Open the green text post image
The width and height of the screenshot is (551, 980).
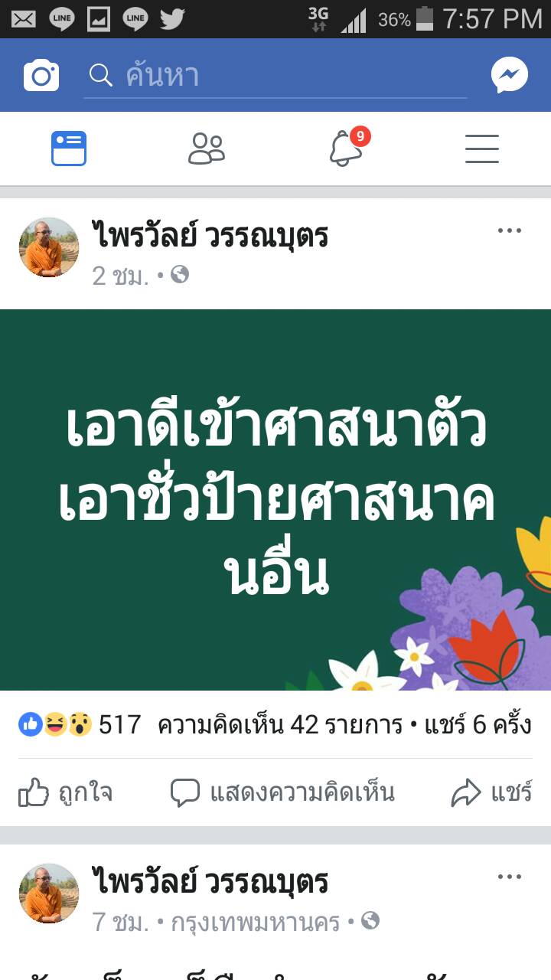click(275, 500)
